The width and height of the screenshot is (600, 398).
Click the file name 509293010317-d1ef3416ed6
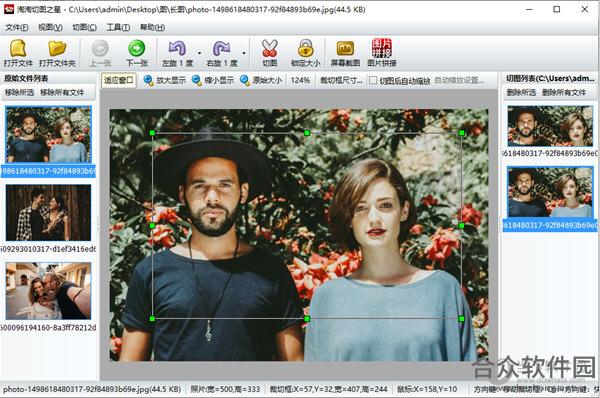48,249
